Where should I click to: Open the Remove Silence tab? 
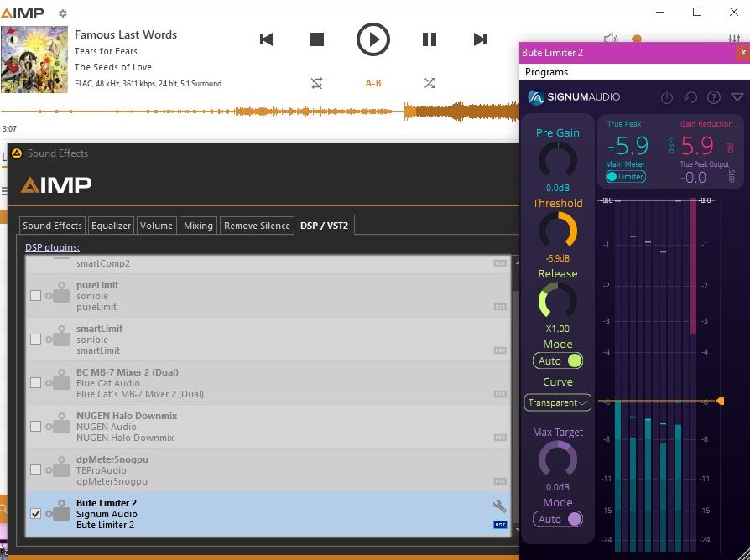coord(257,226)
